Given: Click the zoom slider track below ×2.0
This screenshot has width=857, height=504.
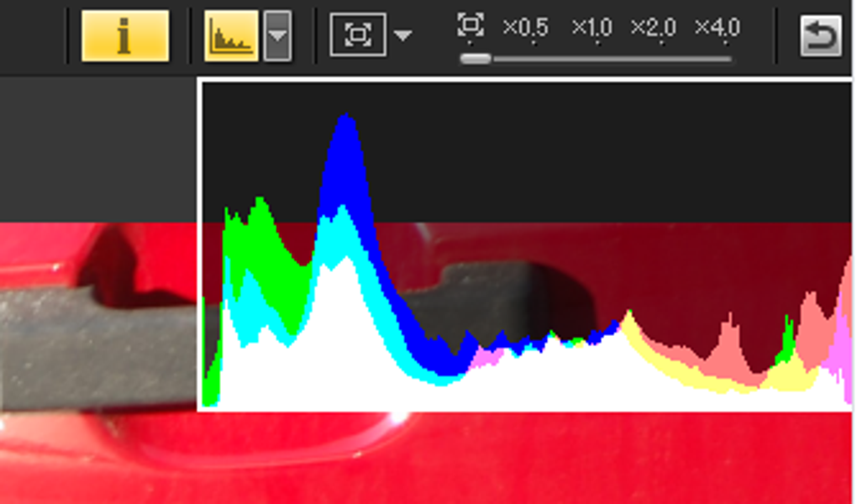Looking at the screenshot, I should click(x=661, y=59).
